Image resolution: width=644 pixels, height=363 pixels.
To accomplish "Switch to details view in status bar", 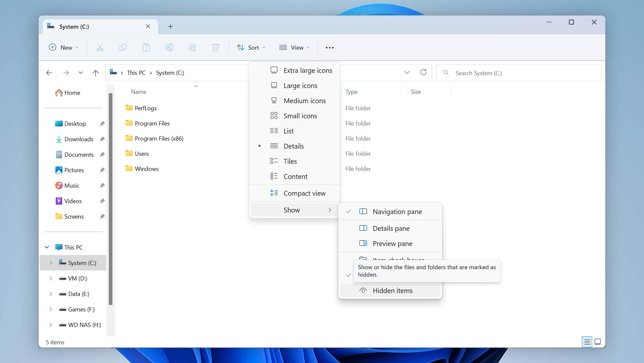I will [587, 342].
